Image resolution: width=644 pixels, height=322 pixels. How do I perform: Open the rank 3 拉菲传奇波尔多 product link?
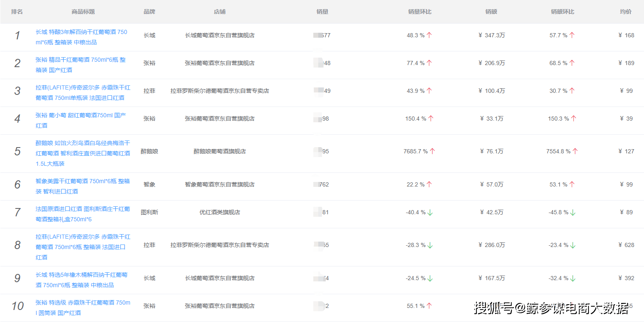pos(83,92)
